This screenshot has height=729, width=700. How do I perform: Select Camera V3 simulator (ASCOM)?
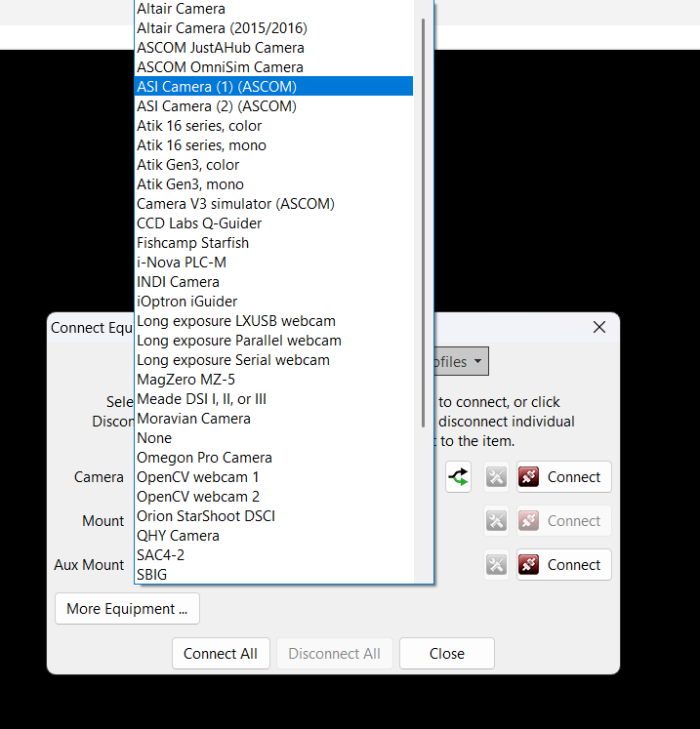273,204
